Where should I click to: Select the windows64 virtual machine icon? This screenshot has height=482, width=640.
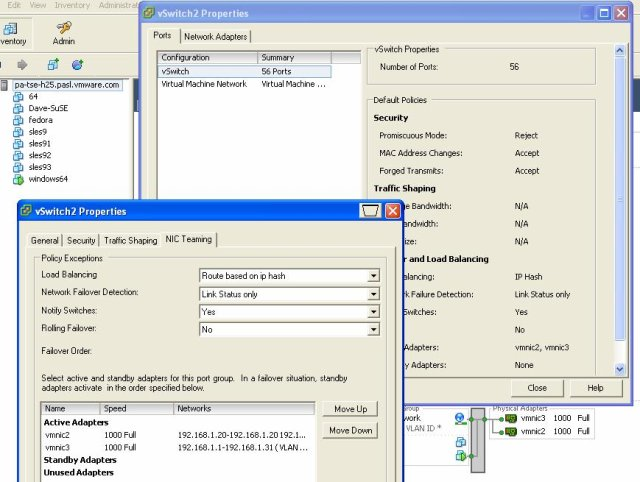click(18, 179)
